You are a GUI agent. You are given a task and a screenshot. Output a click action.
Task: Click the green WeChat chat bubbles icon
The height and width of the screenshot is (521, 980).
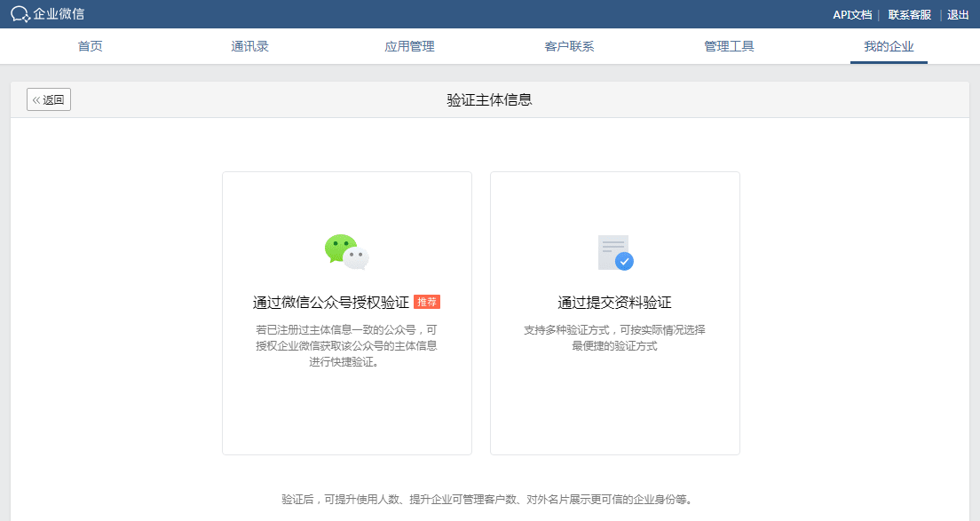coord(346,252)
